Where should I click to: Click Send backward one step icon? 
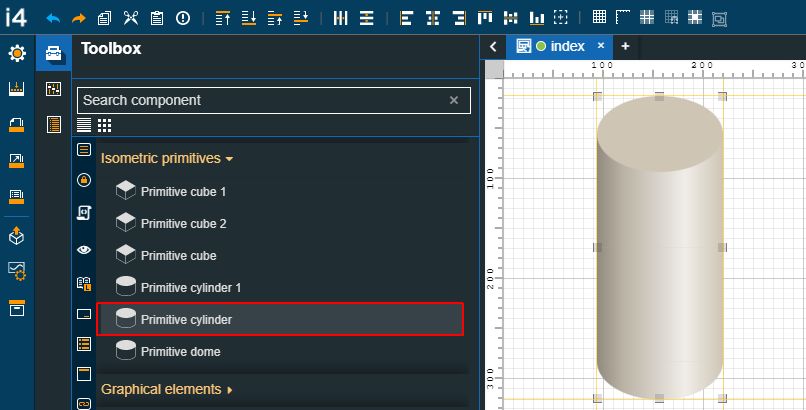click(301, 18)
